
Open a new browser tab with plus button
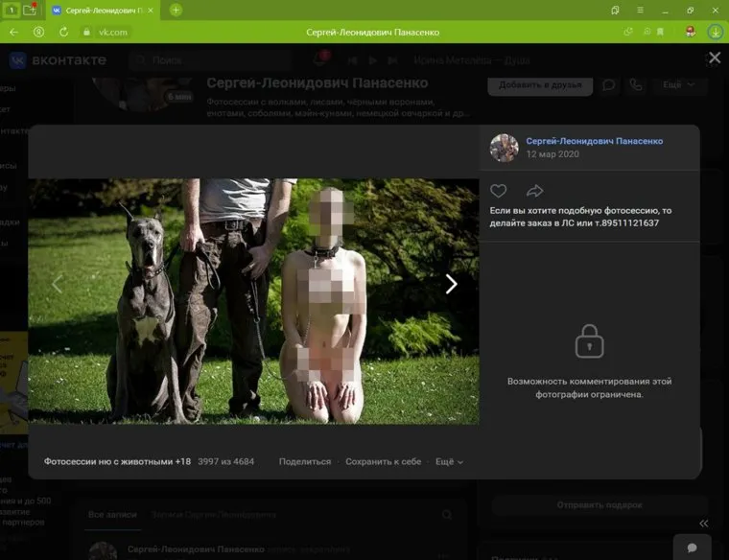[x=176, y=10]
